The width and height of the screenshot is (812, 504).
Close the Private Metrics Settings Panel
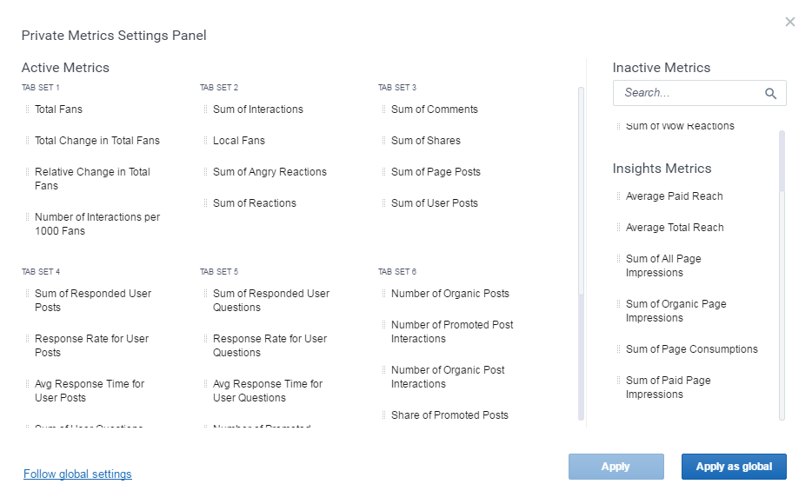(x=789, y=23)
